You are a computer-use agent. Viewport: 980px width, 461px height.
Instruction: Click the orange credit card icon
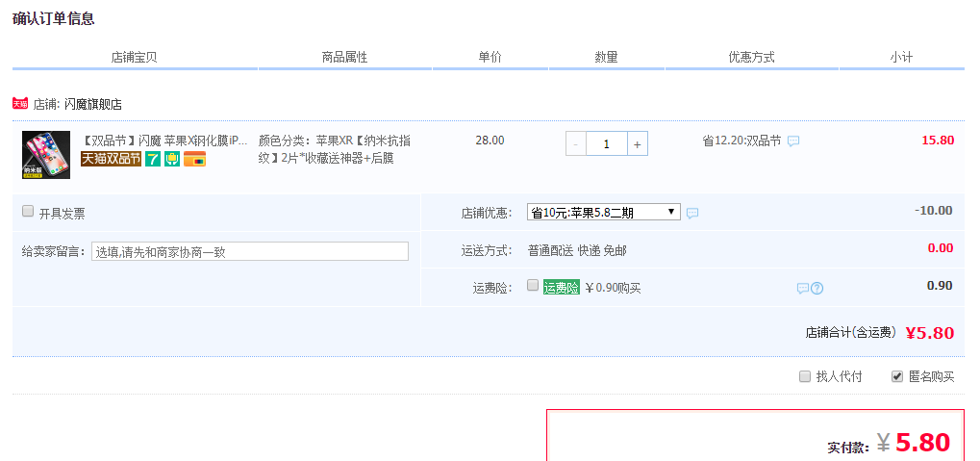click(x=195, y=159)
